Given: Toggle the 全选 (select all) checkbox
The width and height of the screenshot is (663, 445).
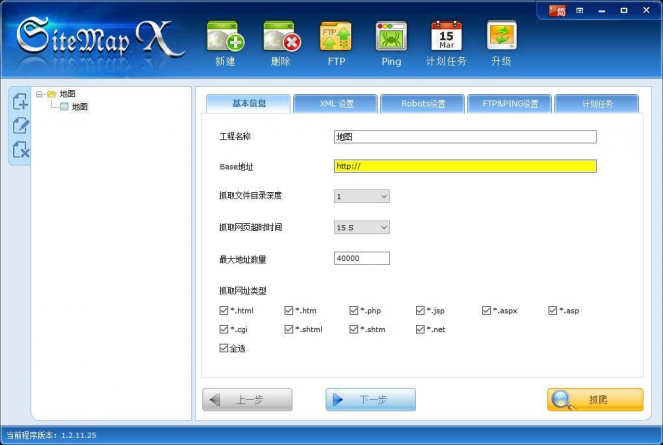Looking at the screenshot, I should point(224,348).
